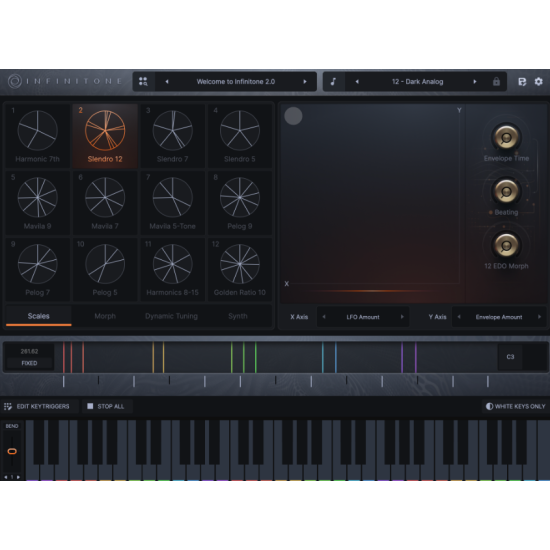
Task: Select next sound after Dark Analog
Action: pyautogui.click(x=475, y=82)
